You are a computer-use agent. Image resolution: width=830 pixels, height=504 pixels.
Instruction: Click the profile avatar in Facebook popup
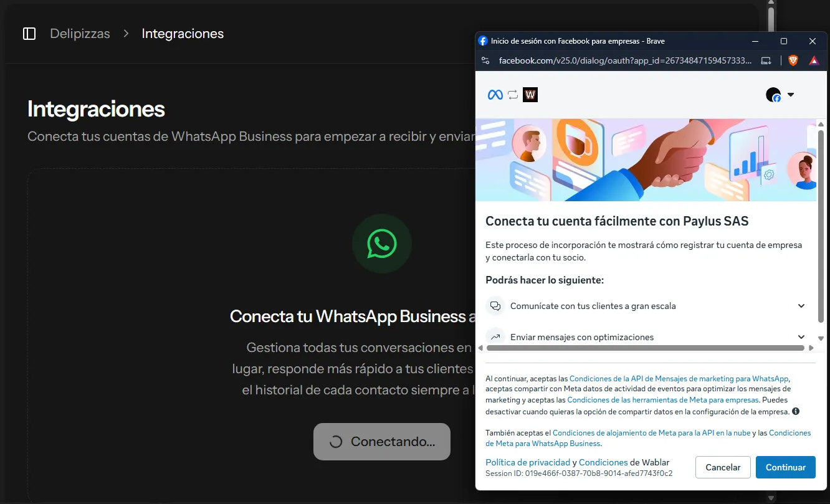[773, 95]
